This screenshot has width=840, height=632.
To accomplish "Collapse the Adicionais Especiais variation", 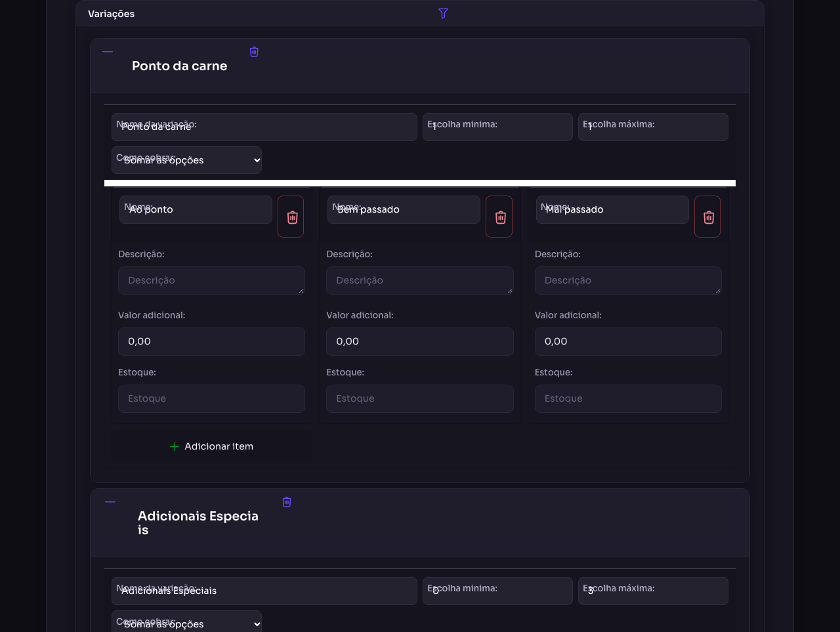I will point(110,502).
